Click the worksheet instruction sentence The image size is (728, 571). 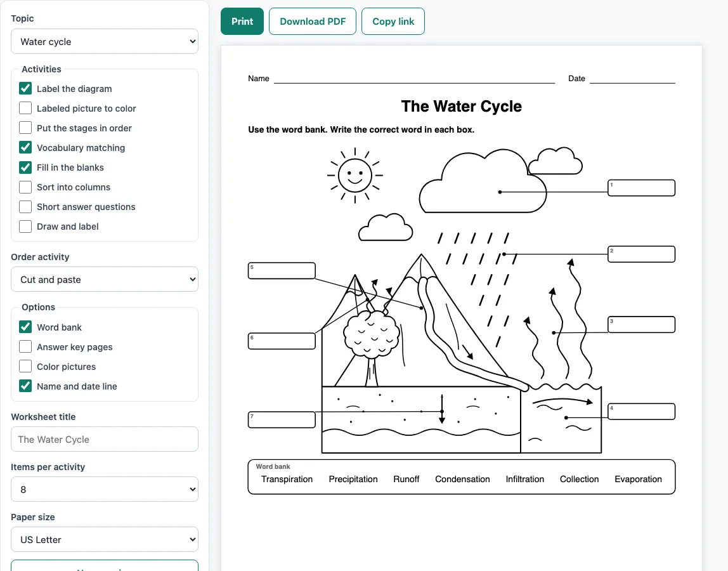click(361, 129)
